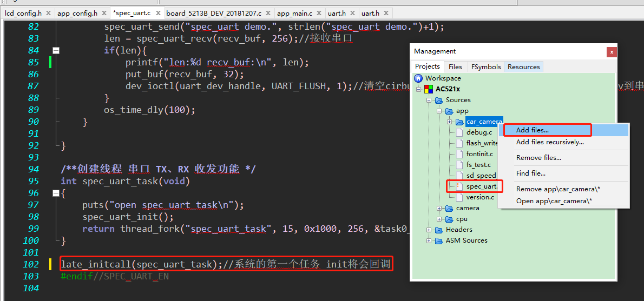Click line number 95 in the gutter
This screenshot has width=644, height=301.
(33, 181)
